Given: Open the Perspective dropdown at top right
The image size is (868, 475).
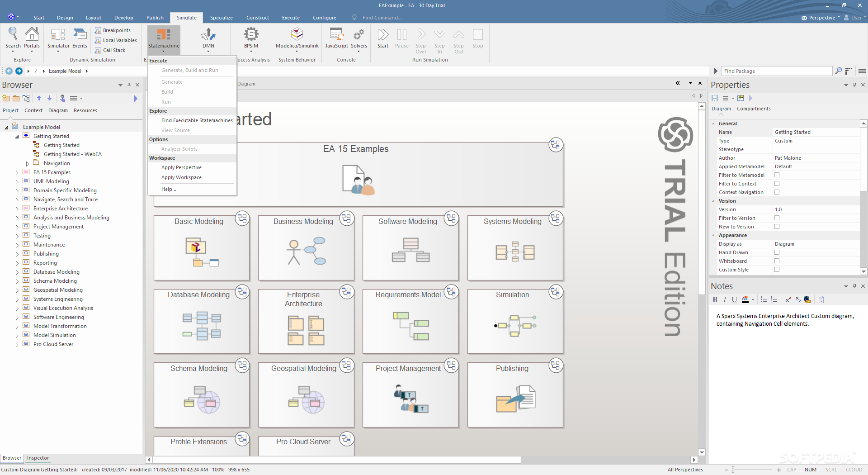Looking at the screenshot, I should click(821, 18).
